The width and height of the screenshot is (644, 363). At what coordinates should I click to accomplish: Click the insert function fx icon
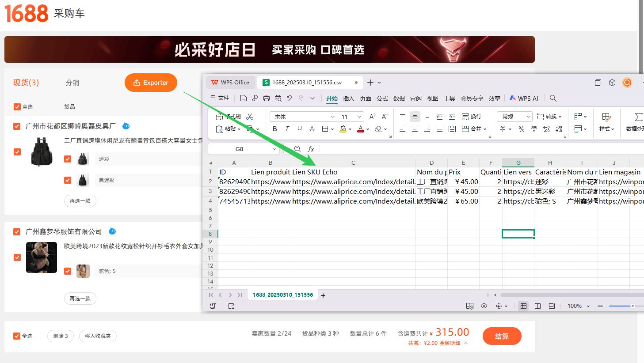(x=311, y=149)
